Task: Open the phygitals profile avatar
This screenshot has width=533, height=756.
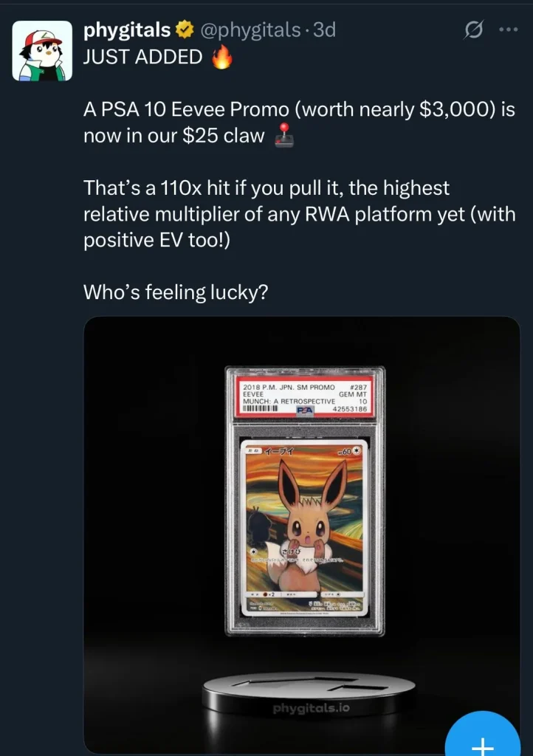Action: (x=42, y=51)
